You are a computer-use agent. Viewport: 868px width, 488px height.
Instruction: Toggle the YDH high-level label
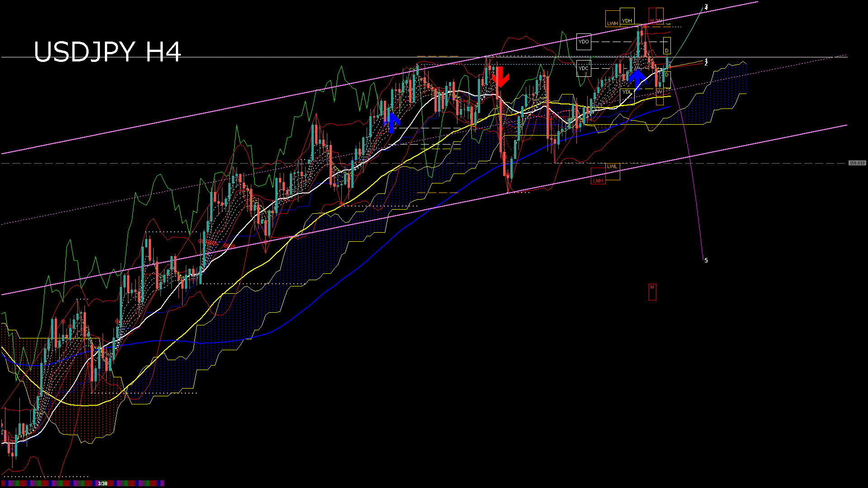pyautogui.click(x=627, y=20)
